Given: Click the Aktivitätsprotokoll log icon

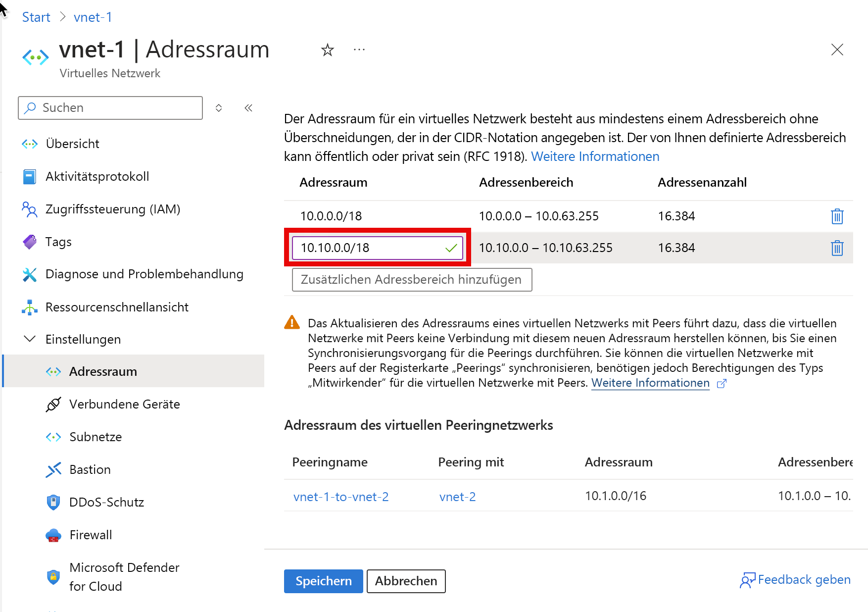Looking at the screenshot, I should coord(30,176).
